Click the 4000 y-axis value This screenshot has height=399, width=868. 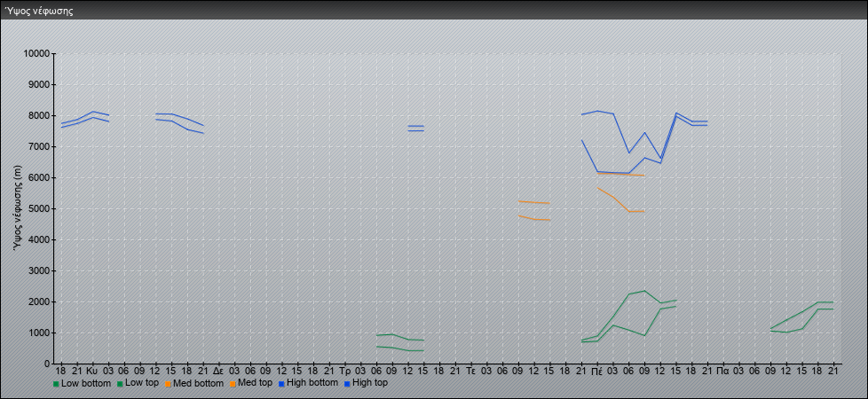[39, 239]
